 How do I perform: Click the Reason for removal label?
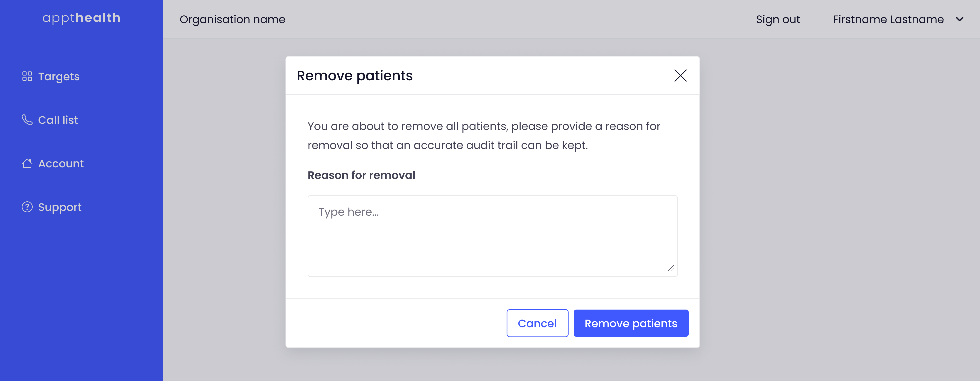point(361,175)
